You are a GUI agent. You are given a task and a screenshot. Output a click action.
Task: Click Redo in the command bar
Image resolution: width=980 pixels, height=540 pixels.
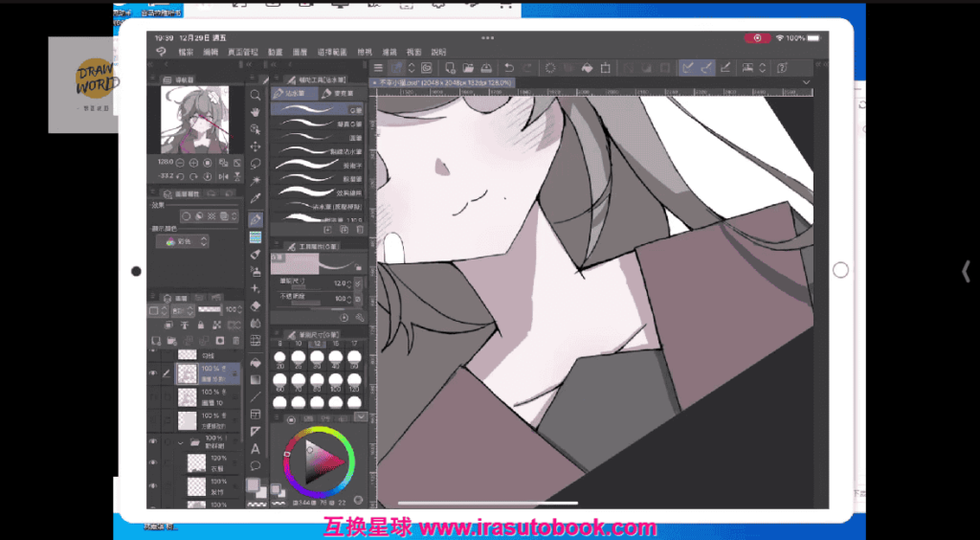527,67
